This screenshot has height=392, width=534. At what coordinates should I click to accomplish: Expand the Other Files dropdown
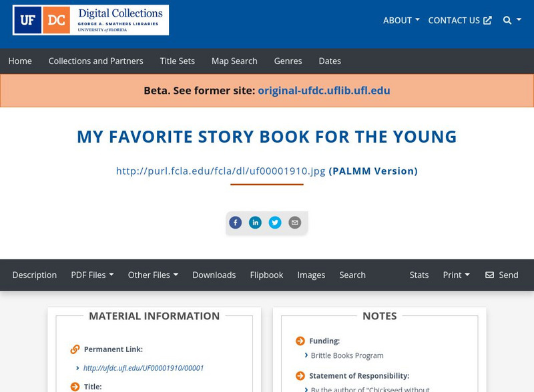[152, 275]
